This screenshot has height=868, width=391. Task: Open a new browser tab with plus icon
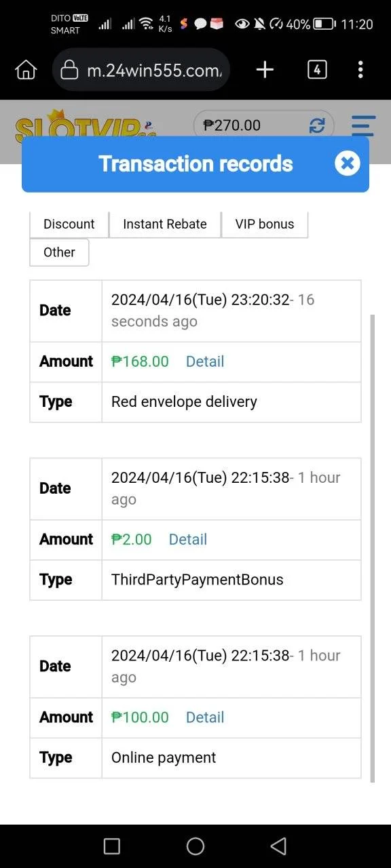265,69
